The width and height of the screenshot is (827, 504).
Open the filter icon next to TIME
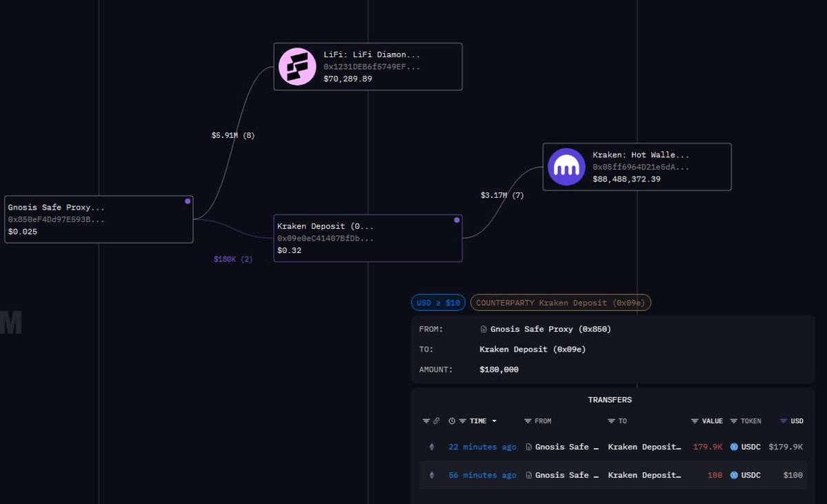coord(463,421)
